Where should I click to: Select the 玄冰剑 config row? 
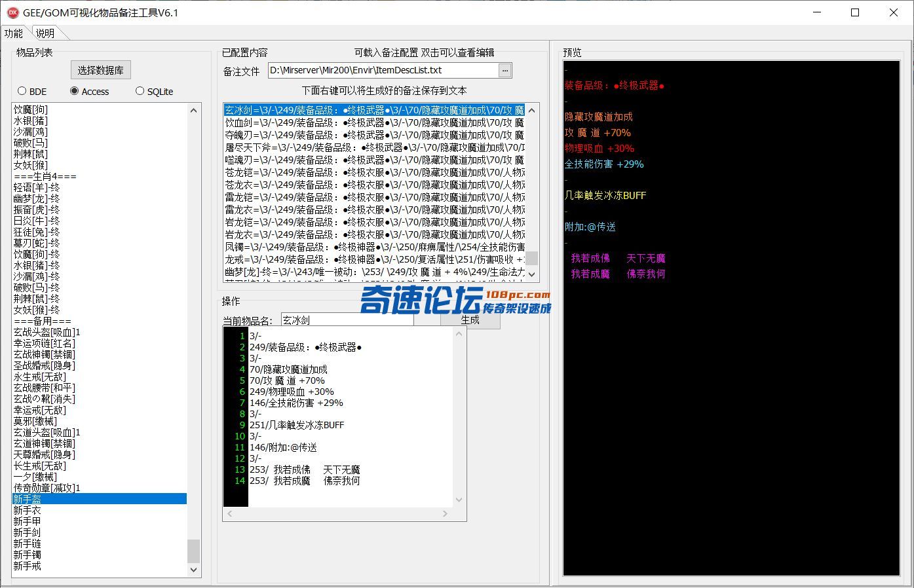tap(374, 110)
